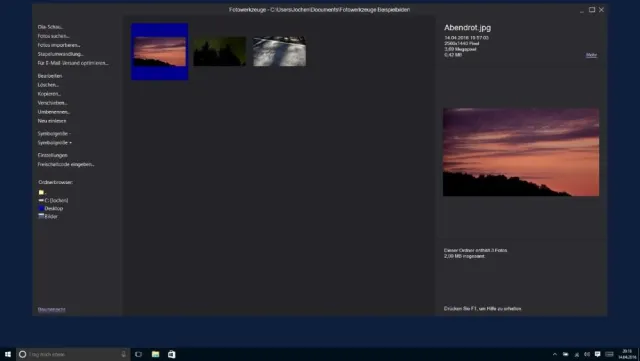Click Neu einlesen to refresh folder

[x=52, y=121]
